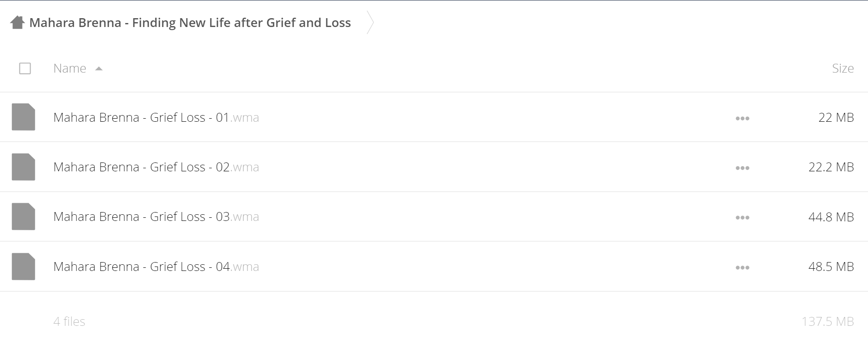Go to home folder icon

point(17,22)
